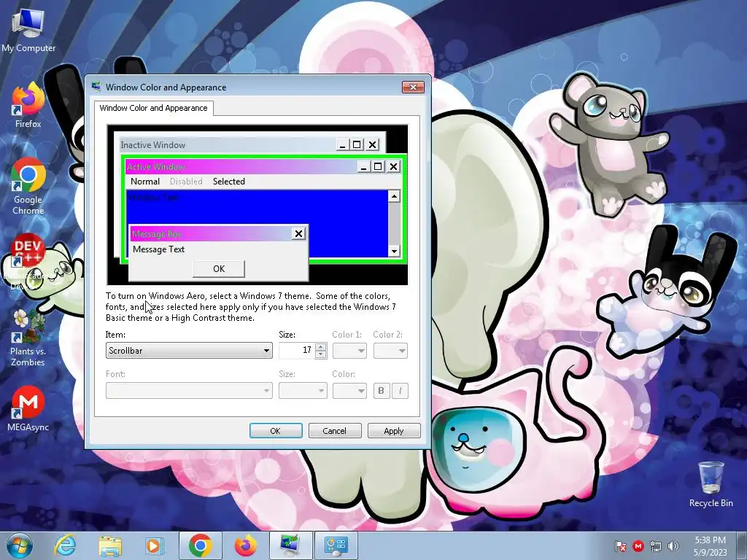Click preview scrollbar down arrow
The image size is (747, 560).
[x=394, y=251]
